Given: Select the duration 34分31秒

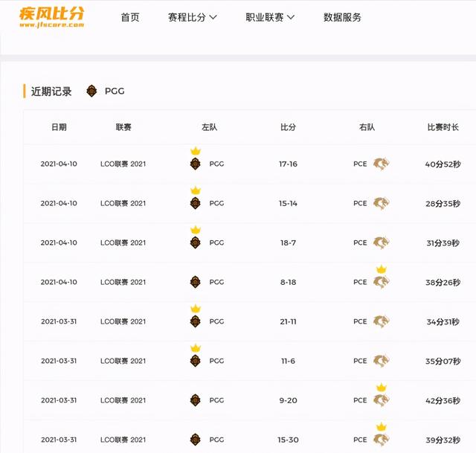Looking at the screenshot, I should 443,321.
